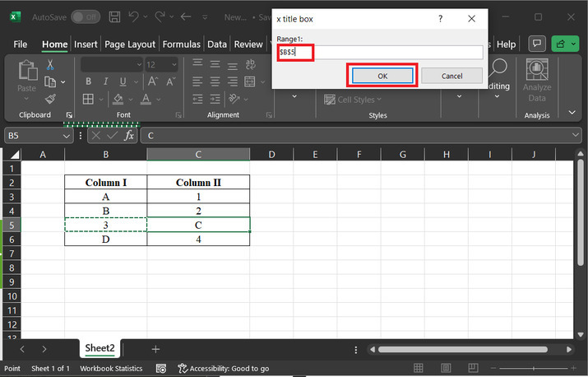588x377 pixels.
Task: Click the Cut scissors icon
Action: pos(50,65)
